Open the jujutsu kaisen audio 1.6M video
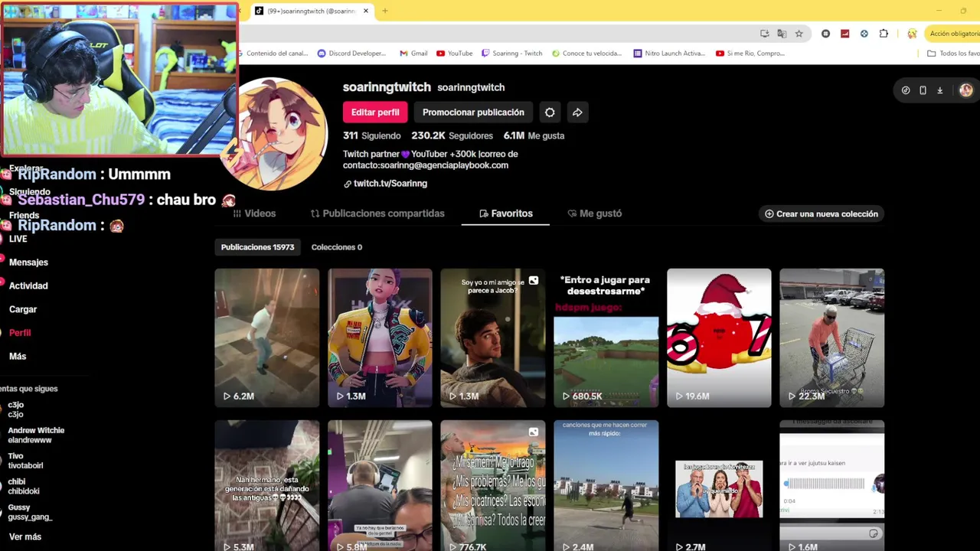 pos(831,485)
